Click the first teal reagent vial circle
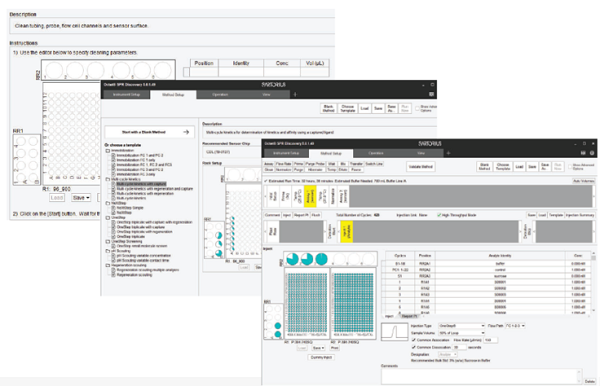 [x=293, y=259]
